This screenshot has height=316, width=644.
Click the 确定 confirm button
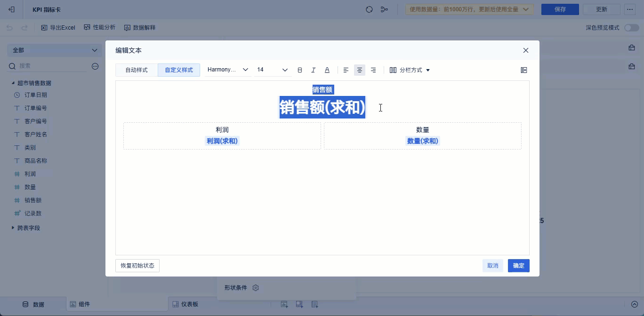(518, 265)
